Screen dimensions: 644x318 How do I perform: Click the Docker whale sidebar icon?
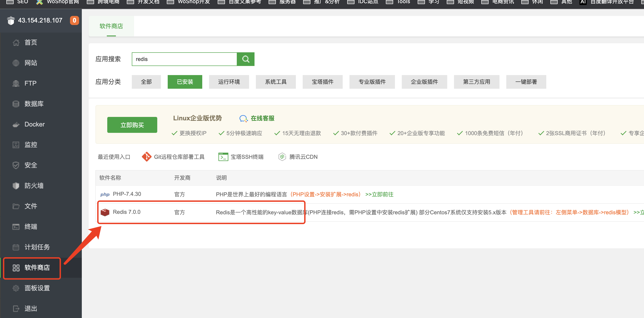click(x=16, y=124)
